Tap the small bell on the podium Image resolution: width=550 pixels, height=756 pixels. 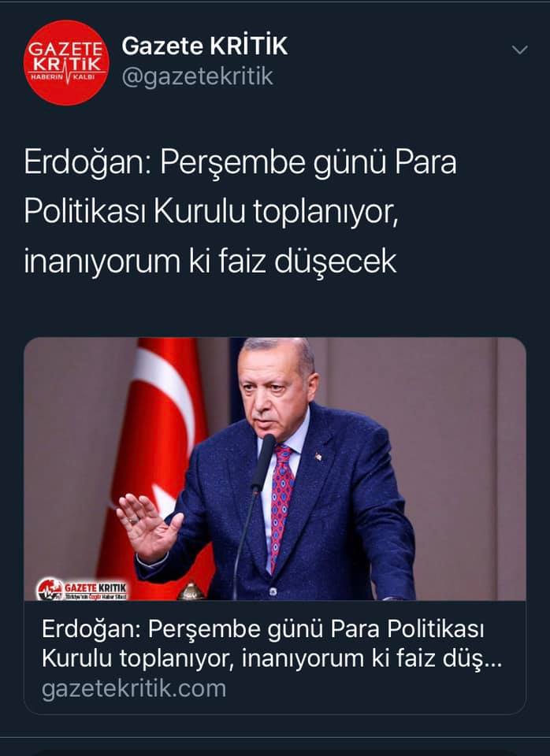[x=191, y=591]
